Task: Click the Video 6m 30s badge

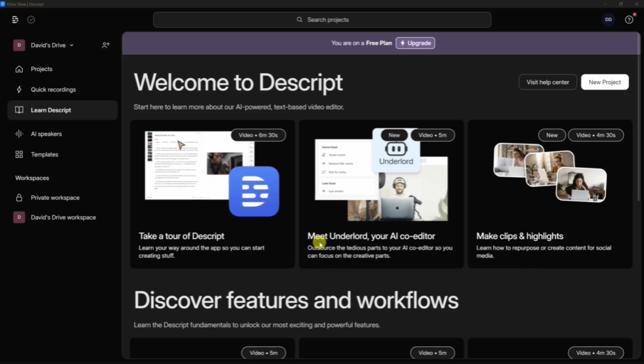Action: pos(258,135)
